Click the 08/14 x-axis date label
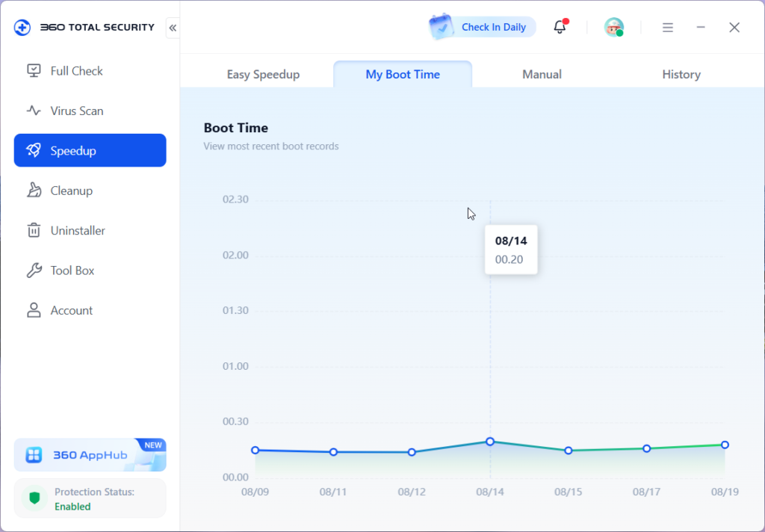Screen dimensions: 765x532 tap(490, 492)
